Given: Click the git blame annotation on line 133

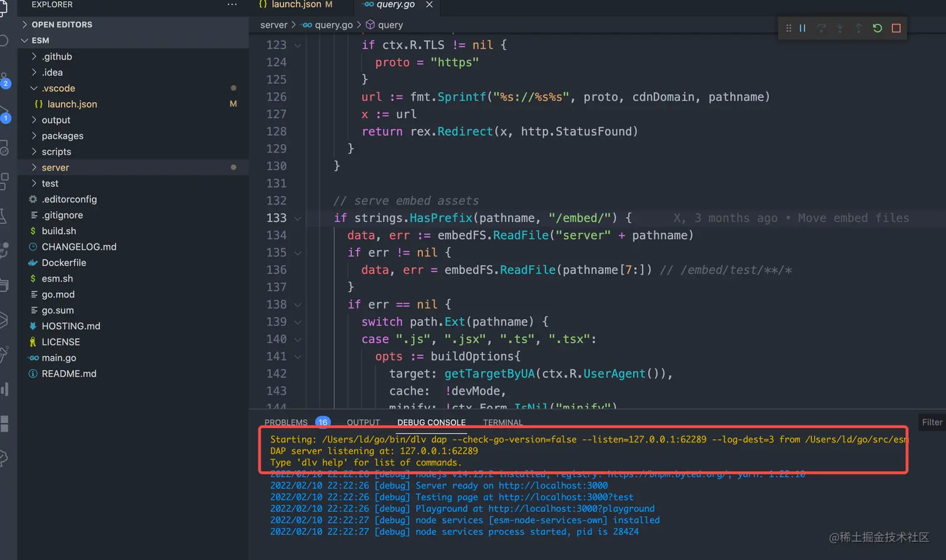Looking at the screenshot, I should point(791,218).
